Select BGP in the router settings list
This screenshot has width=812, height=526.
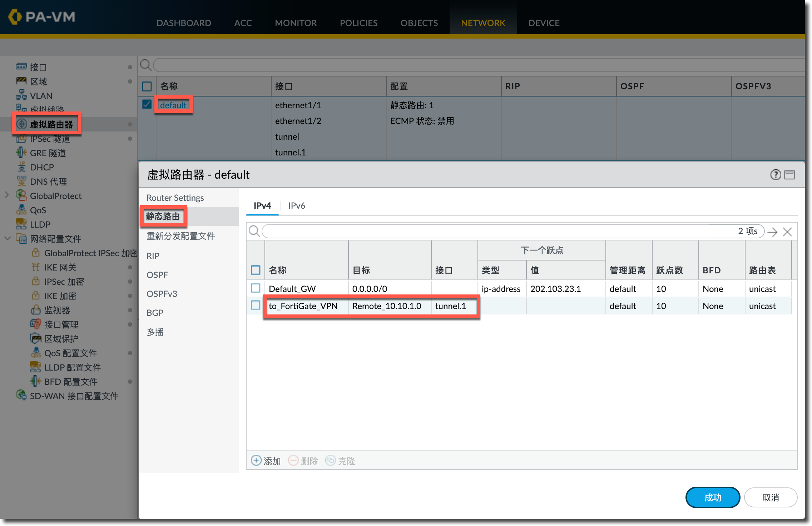tap(155, 313)
